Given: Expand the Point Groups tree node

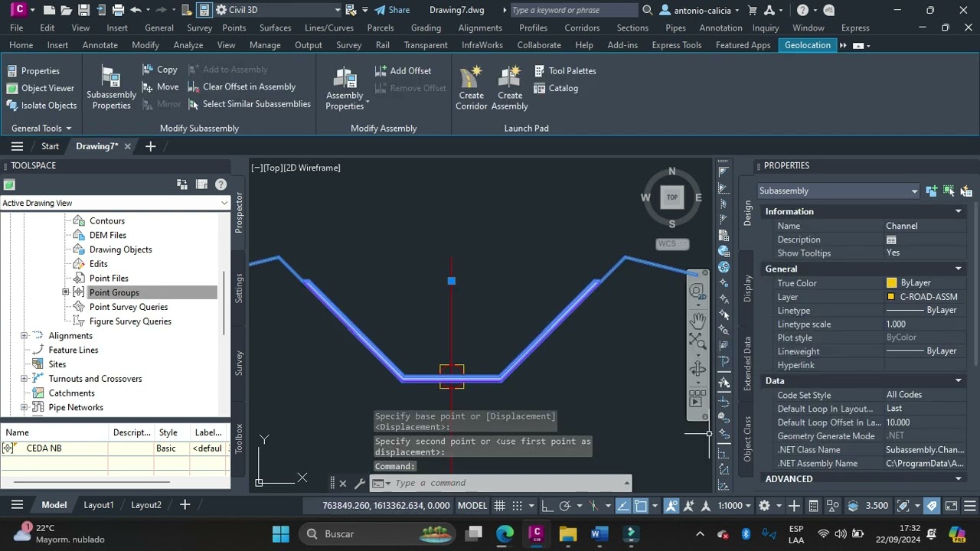Looking at the screenshot, I should pyautogui.click(x=66, y=292).
